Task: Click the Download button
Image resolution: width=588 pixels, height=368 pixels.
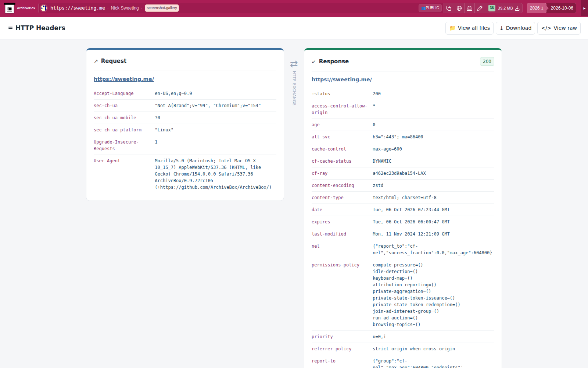Action: tap(515, 28)
